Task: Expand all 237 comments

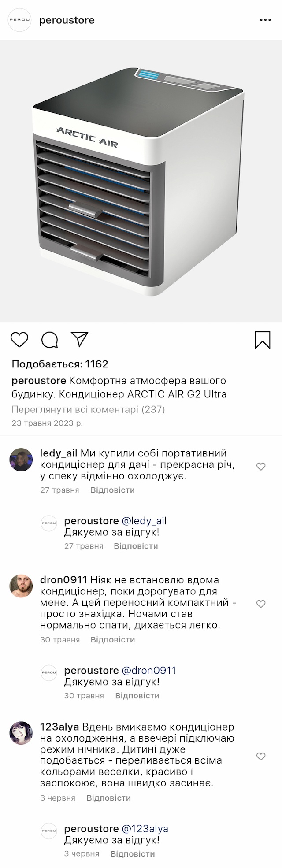Action: pyautogui.click(x=88, y=409)
